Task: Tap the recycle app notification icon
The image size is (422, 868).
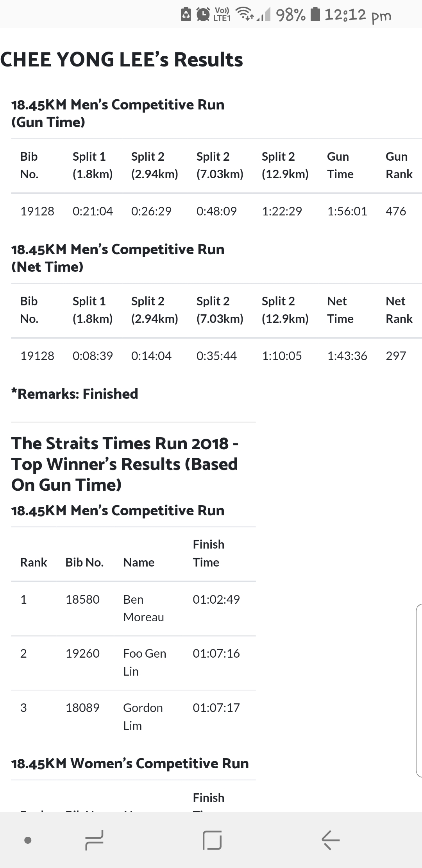Action: [186, 14]
